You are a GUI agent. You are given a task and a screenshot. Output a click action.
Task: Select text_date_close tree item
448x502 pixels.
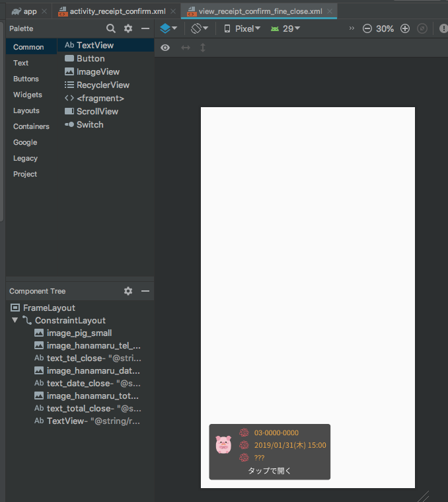pyautogui.click(x=87, y=383)
